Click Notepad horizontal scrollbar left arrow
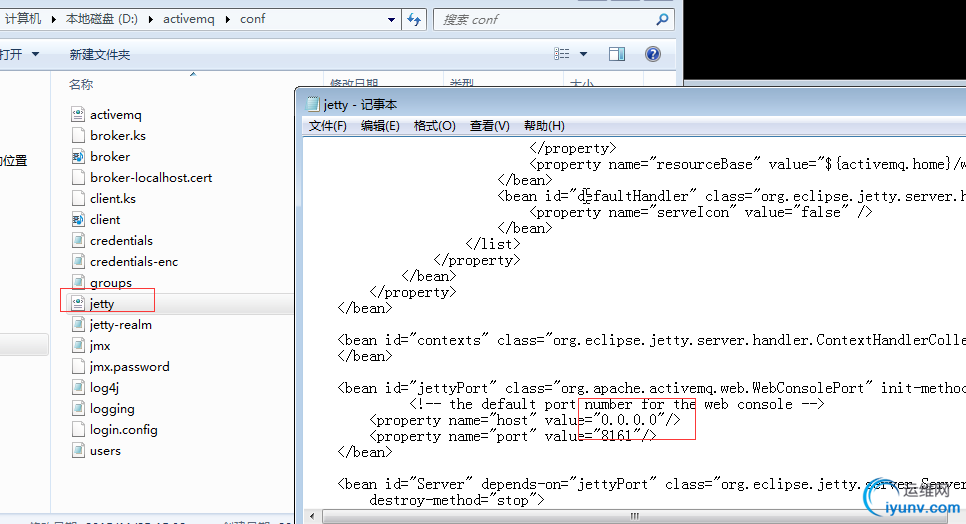 pos(312,516)
